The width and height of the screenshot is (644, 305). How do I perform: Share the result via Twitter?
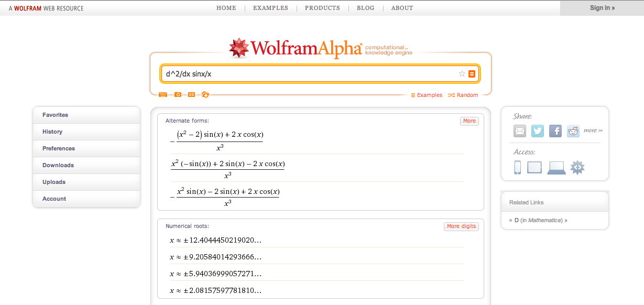(x=537, y=131)
